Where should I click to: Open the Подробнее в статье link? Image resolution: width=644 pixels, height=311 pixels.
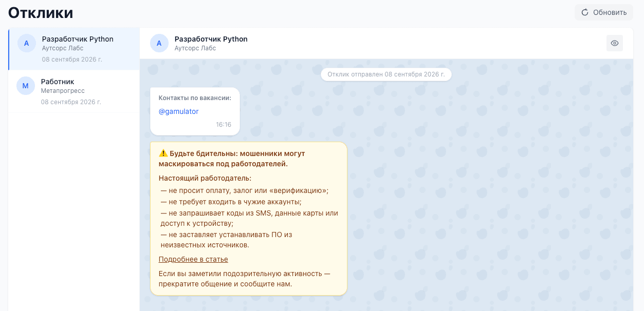(x=193, y=259)
